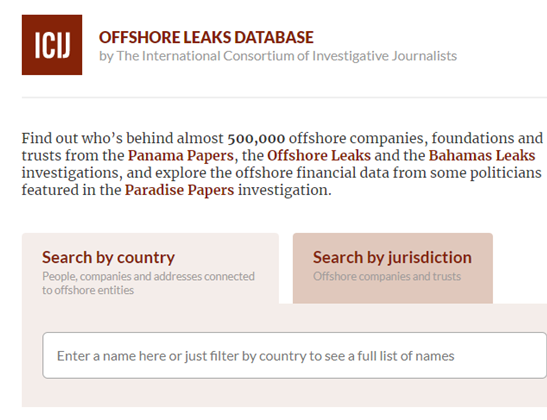Click 'foundations and' text in intro paragraph
The image size is (547, 420).
click(487, 138)
